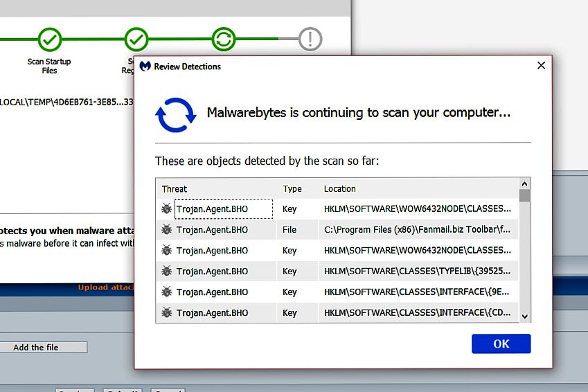Click the Type column header

(x=292, y=188)
